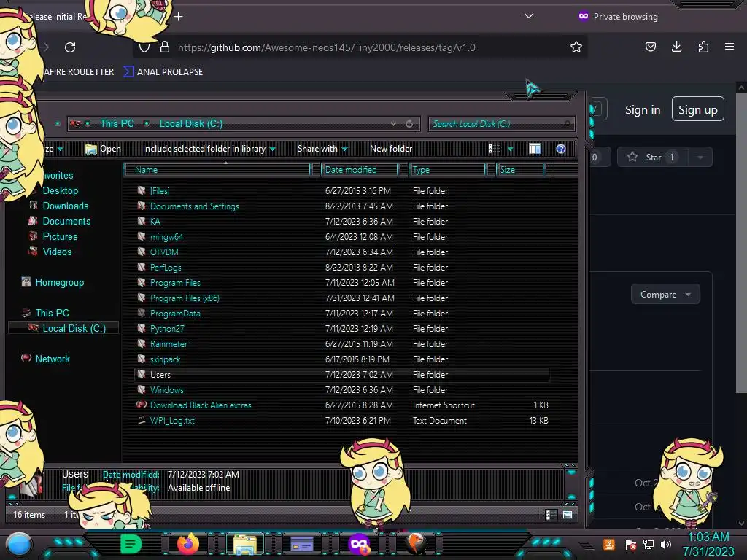Open address bar history dropdown in Explorer
The width and height of the screenshot is (747, 560).
(x=393, y=124)
